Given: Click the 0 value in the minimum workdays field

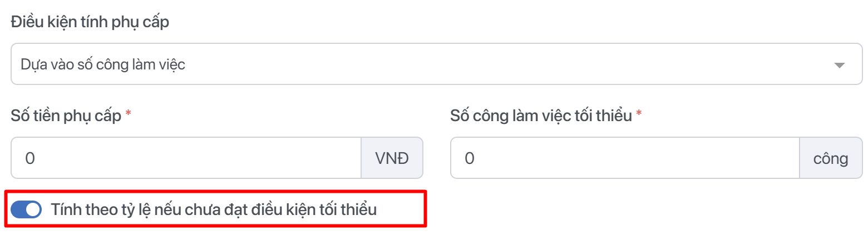Looking at the screenshot, I should tap(469, 158).
